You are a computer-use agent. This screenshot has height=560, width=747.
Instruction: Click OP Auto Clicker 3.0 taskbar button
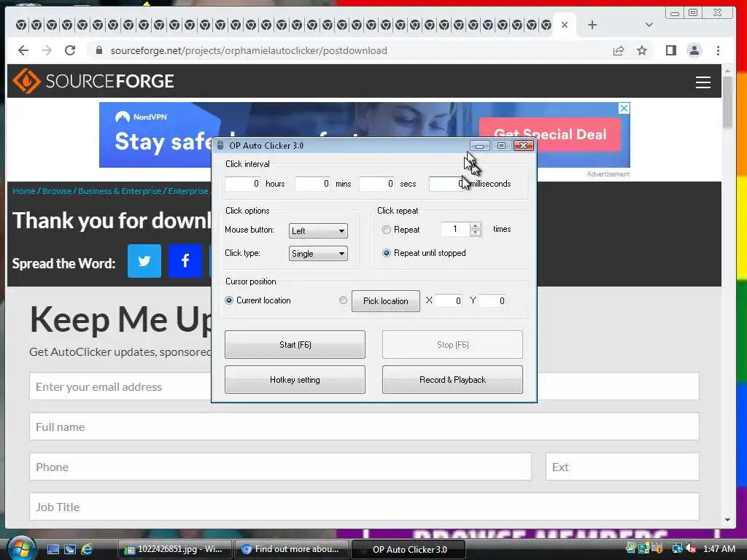pos(409,549)
